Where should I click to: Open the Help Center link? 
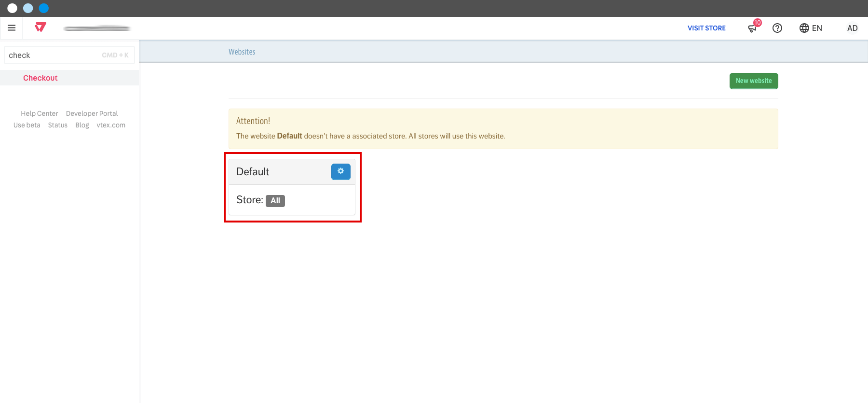(x=40, y=113)
